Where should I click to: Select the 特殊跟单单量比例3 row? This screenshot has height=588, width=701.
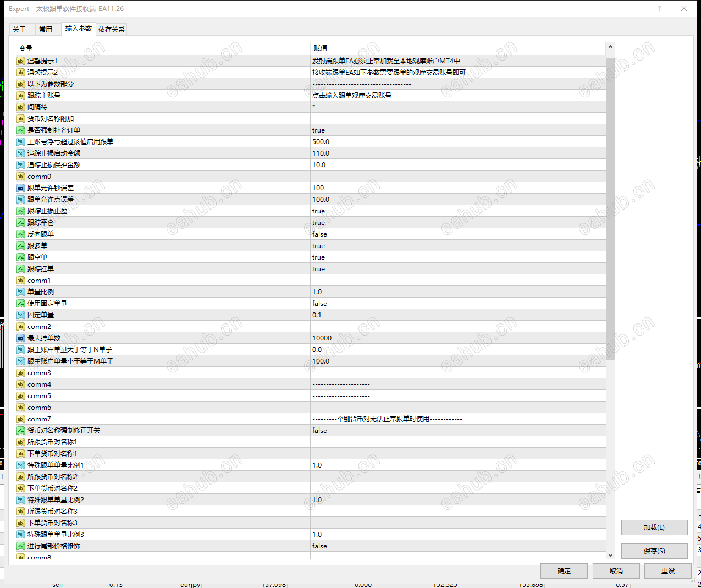click(x=311, y=535)
